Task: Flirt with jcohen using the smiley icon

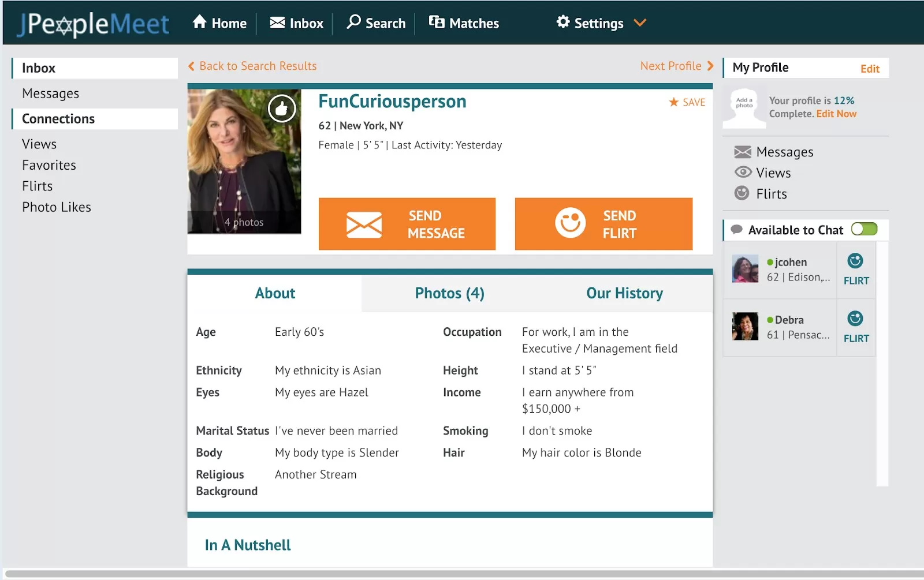Action: (x=855, y=261)
